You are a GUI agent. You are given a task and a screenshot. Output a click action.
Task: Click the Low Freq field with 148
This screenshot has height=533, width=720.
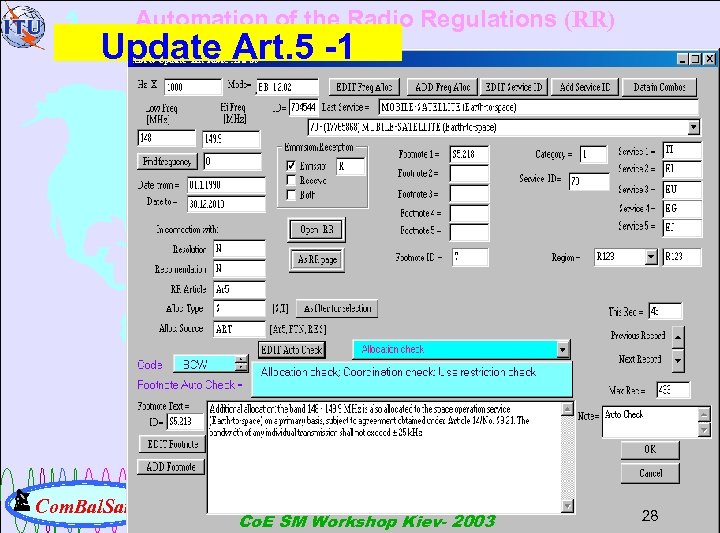point(166,138)
